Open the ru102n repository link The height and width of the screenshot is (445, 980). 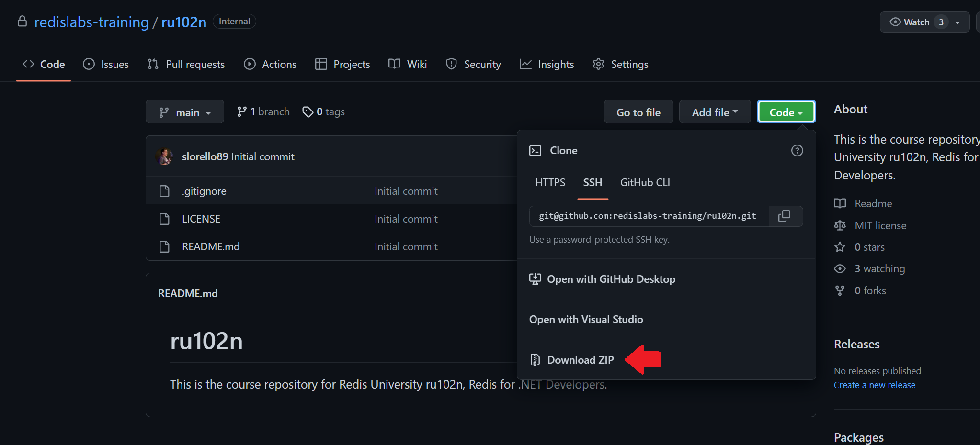[x=184, y=22]
